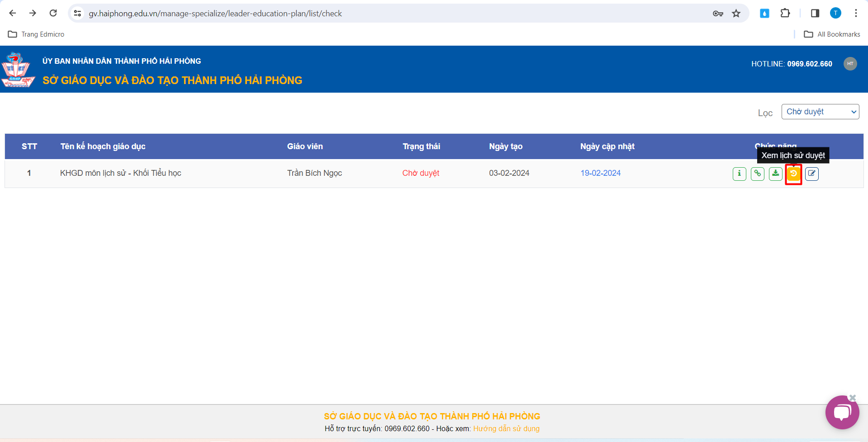Click the Hai Phong education department logo

[x=18, y=70]
